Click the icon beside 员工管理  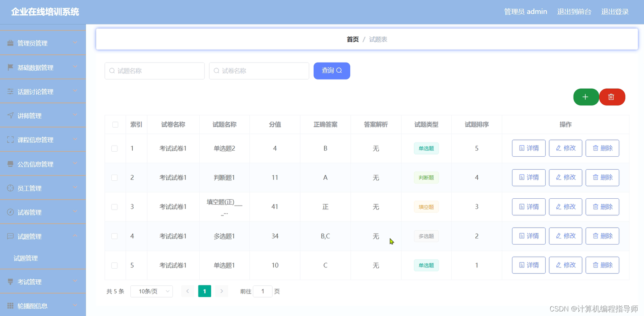pyautogui.click(x=10, y=188)
